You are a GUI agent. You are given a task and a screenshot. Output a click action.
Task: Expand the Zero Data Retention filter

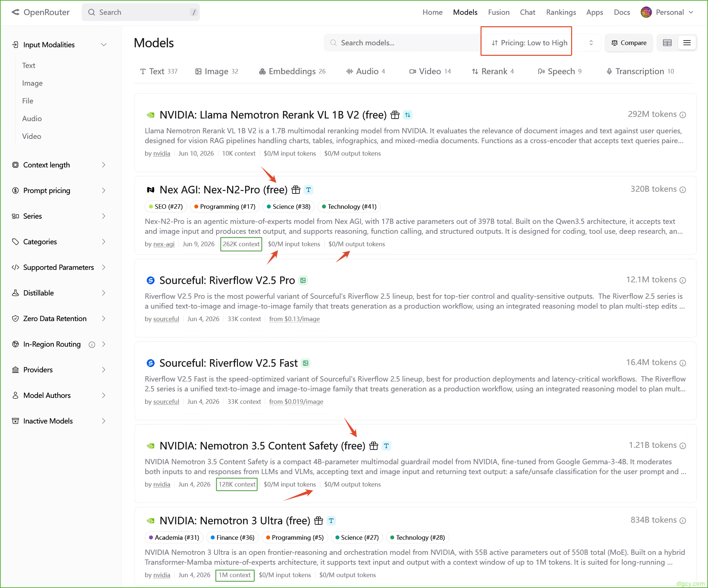click(59, 318)
